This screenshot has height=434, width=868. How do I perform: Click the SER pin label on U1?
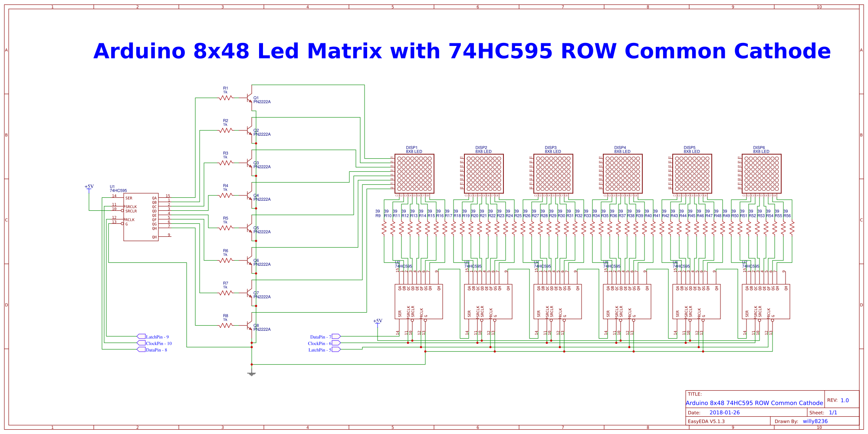point(129,198)
